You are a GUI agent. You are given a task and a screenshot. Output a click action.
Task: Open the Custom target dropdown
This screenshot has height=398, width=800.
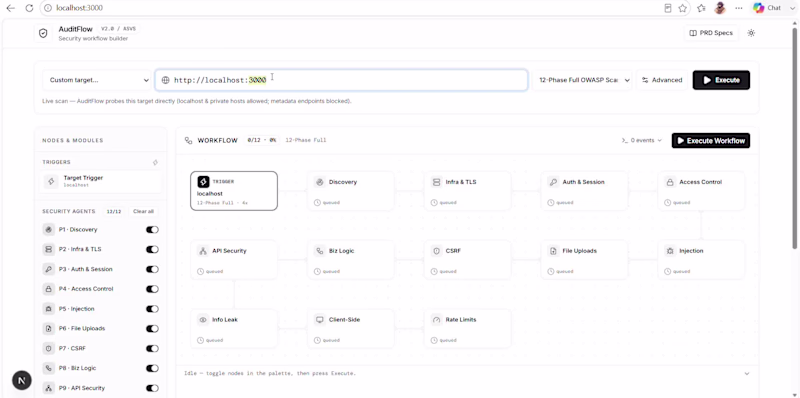click(97, 80)
